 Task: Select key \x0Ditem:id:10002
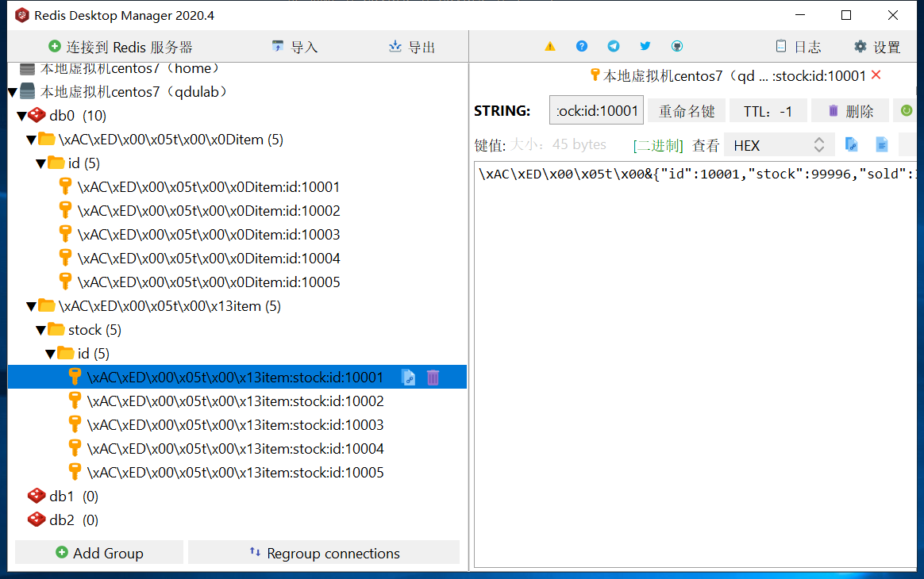(209, 211)
